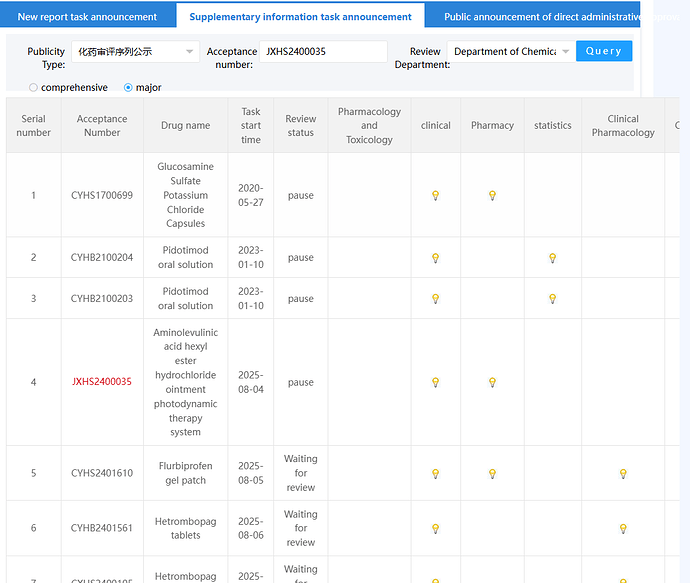Image resolution: width=690 pixels, height=583 pixels.
Task: Click into the Acceptance number input field
Action: 323,52
